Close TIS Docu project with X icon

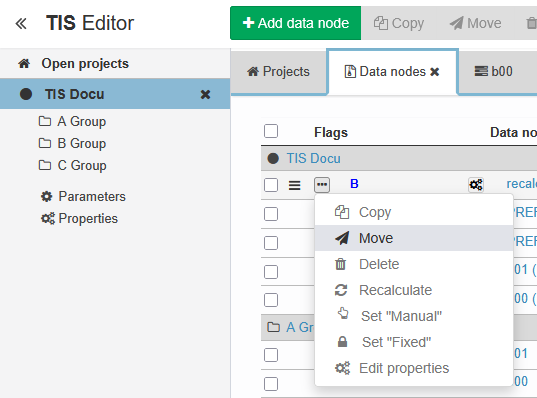pyautogui.click(x=205, y=94)
